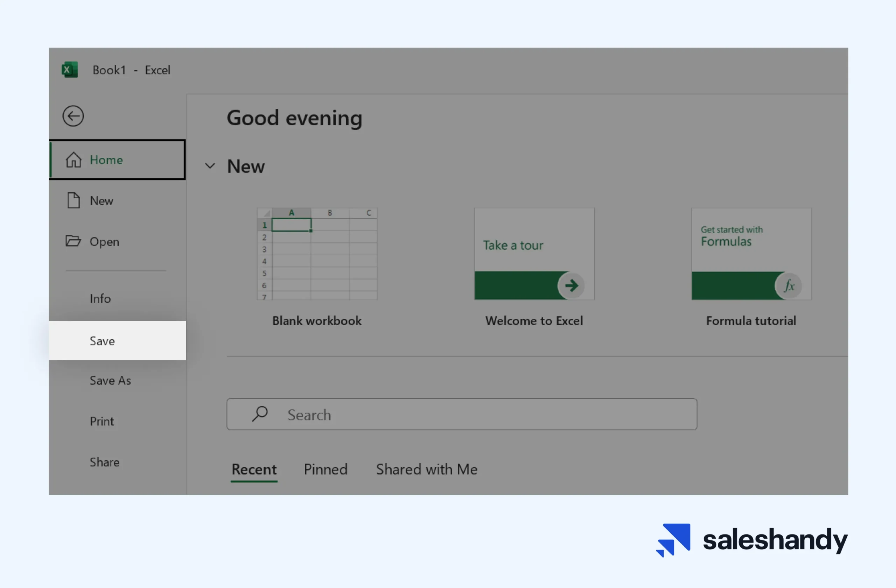Open the Print option
The width and height of the screenshot is (896, 588).
117,421
